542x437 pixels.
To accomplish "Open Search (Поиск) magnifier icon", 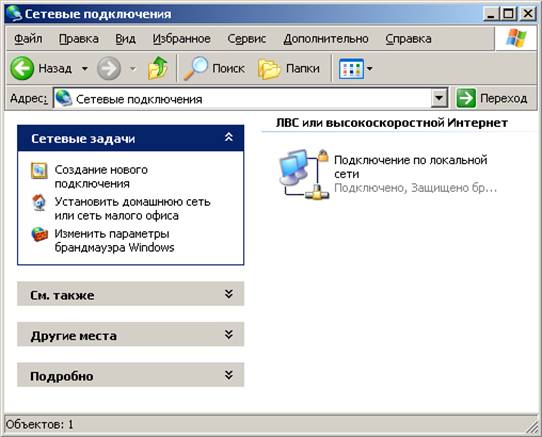I will tap(195, 68).
